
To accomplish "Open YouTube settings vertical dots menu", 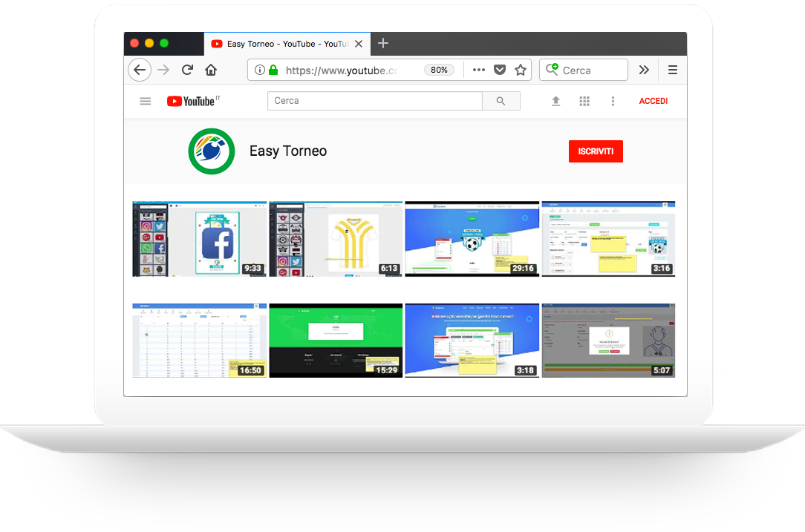I will click(613, 101).
